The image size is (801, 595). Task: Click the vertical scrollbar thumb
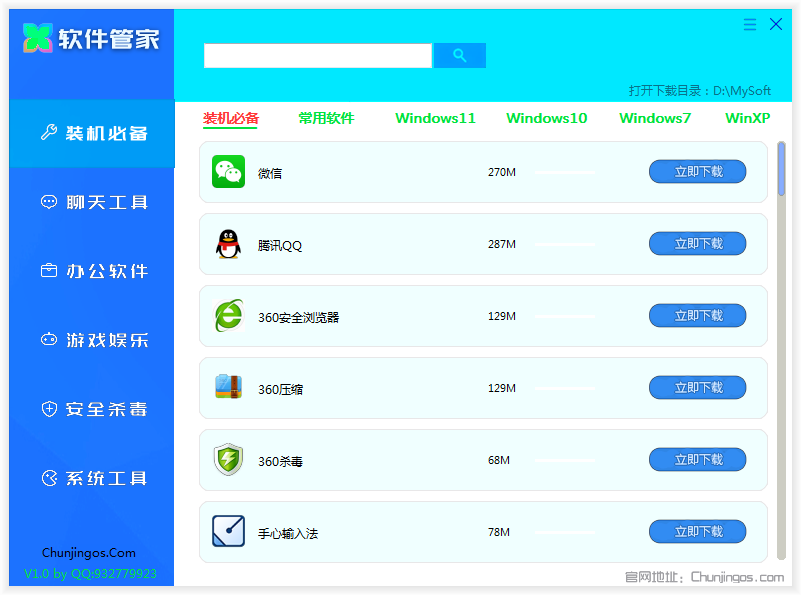(781, 169)
